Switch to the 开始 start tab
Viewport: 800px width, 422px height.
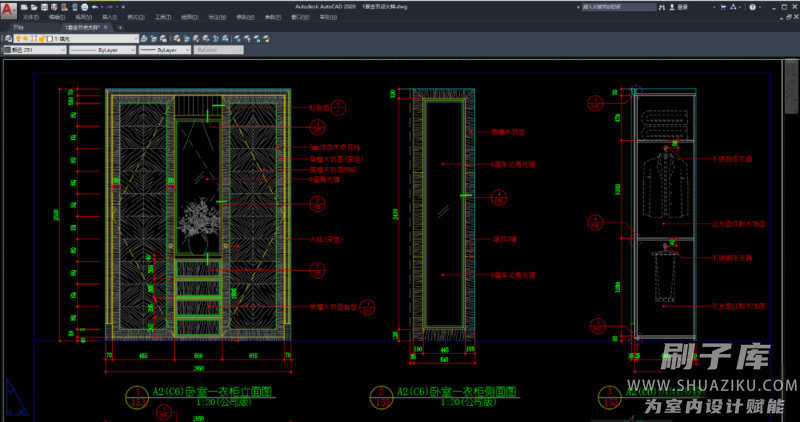18,27
